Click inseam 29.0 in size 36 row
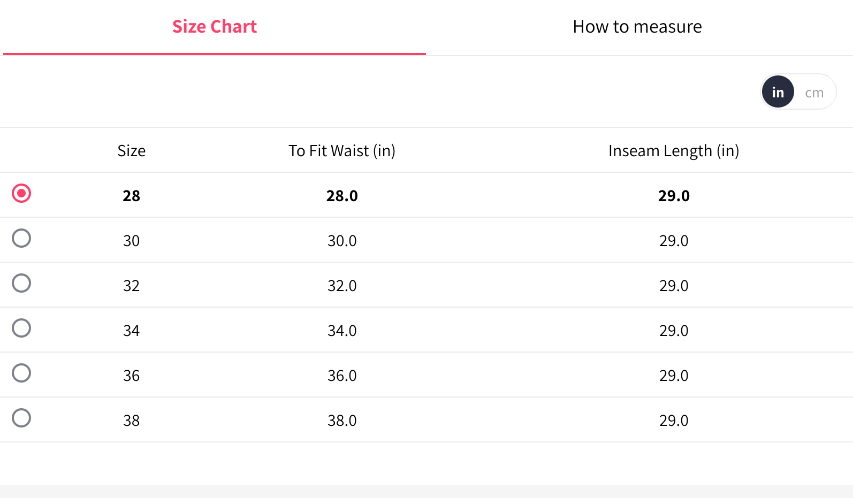 (674, 376)
